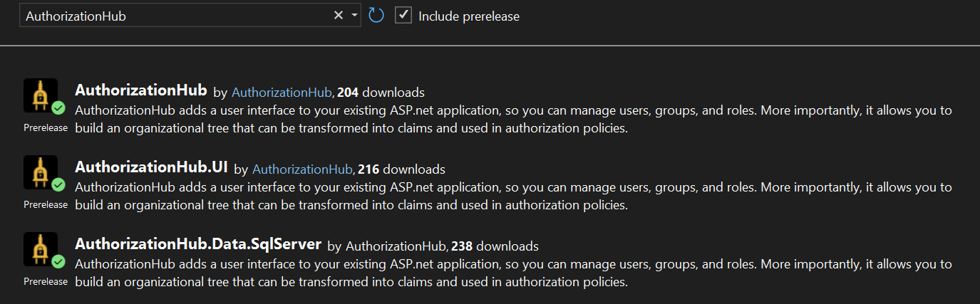
Task: Click the description of AuthorizationHub.Data.SqlServer package
Action: (513, 273)
